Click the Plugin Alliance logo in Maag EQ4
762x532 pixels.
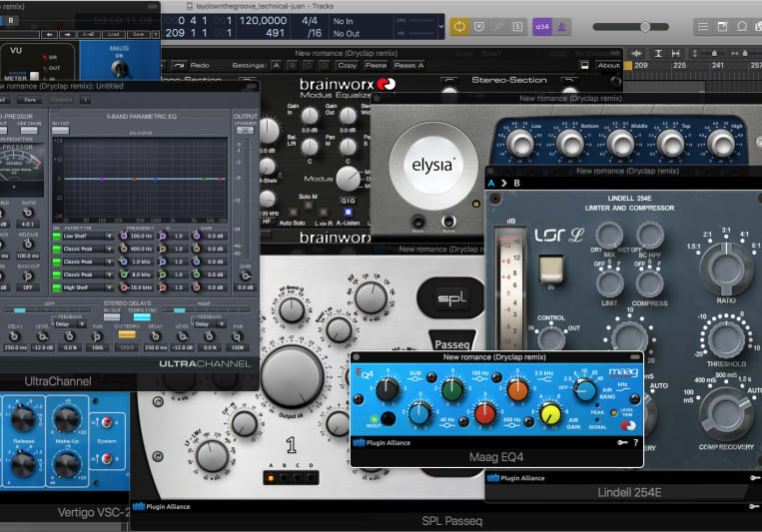click(381, 442)
